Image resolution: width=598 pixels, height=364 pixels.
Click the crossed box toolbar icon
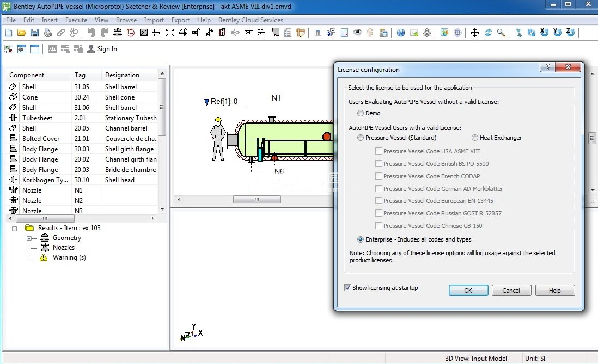144,33
